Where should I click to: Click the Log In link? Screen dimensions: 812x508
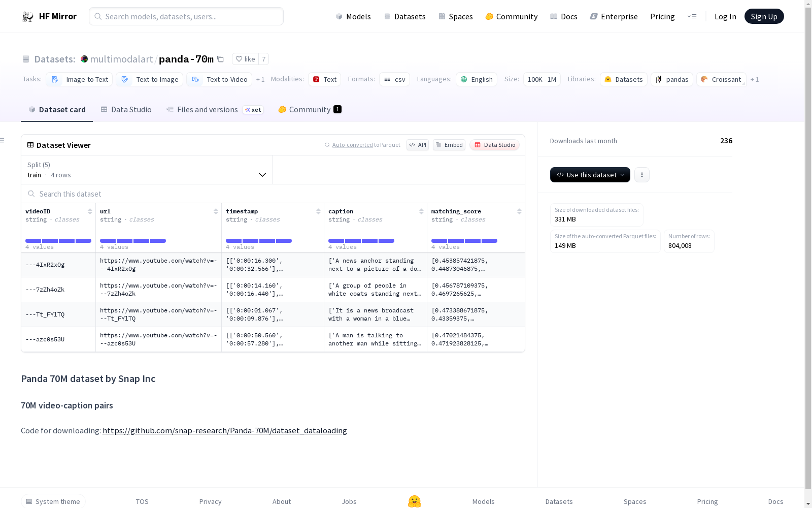[725, 17]
